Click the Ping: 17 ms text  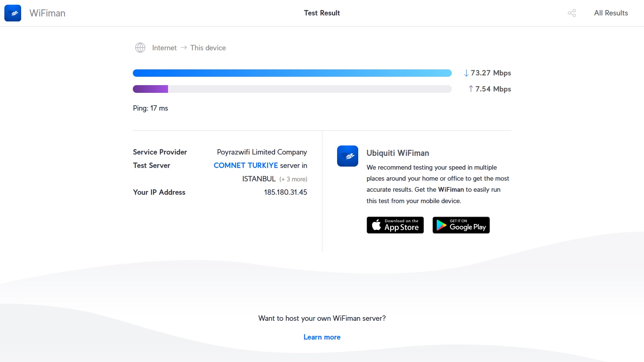(150, 108)
